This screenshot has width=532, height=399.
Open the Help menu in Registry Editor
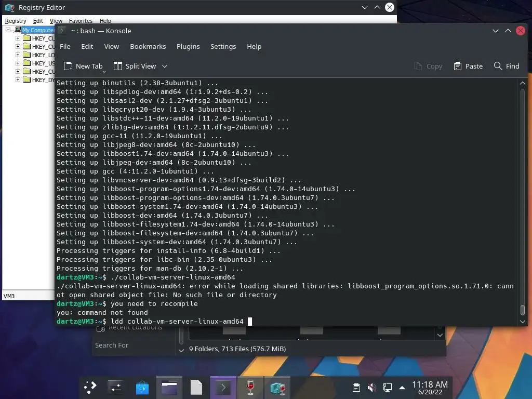(105, 21)
